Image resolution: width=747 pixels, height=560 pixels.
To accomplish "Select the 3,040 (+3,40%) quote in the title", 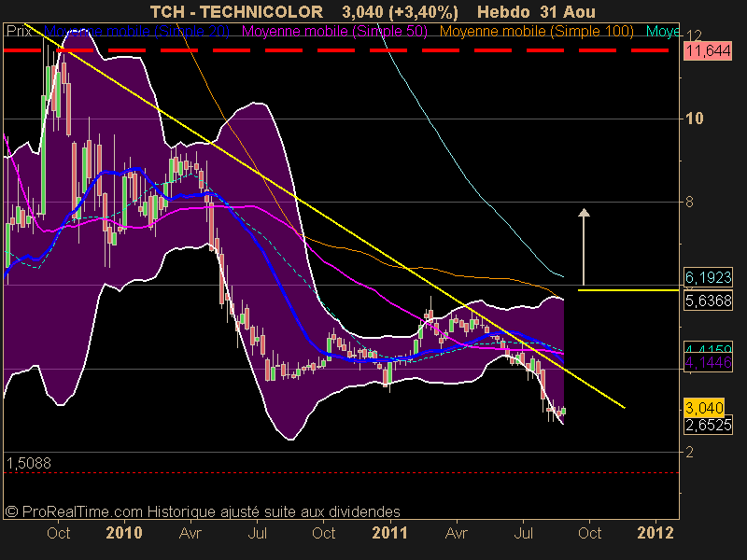I will [400, 12].
